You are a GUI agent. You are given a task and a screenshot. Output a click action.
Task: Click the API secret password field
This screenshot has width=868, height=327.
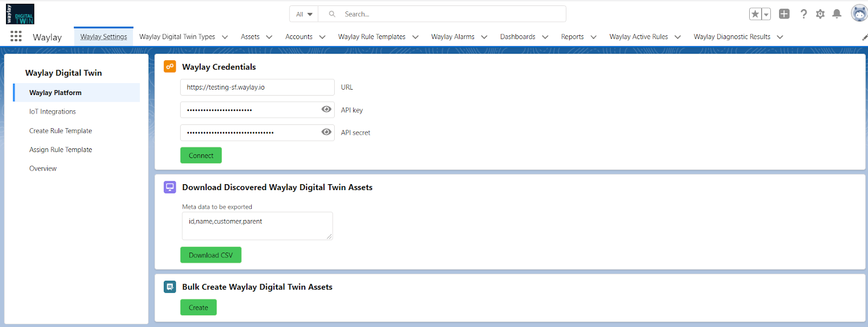coord(257,133)
